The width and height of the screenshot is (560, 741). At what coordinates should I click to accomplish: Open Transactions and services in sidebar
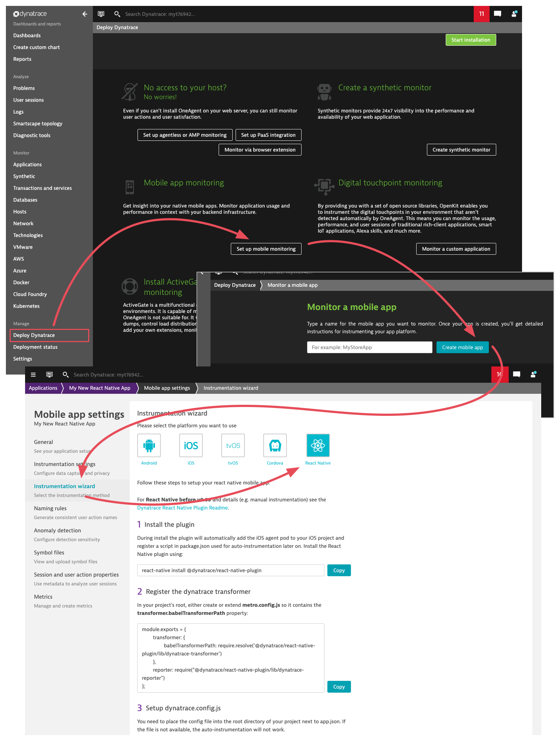tap(42, 188)
